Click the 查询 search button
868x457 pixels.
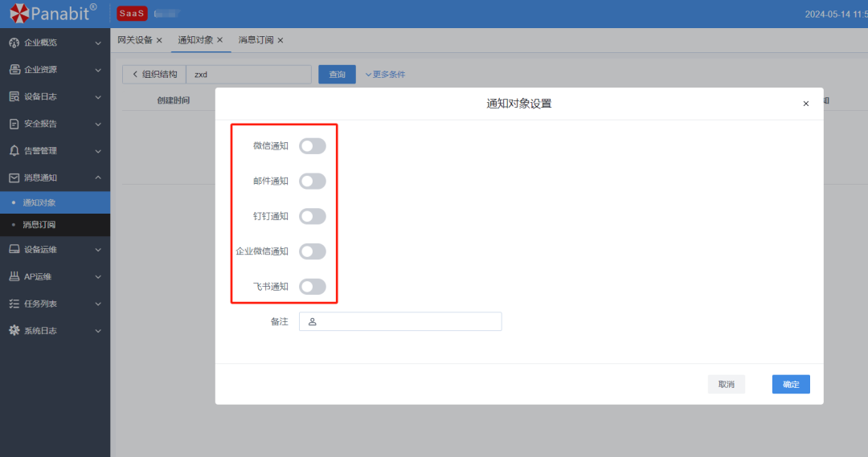coord(337,74)
